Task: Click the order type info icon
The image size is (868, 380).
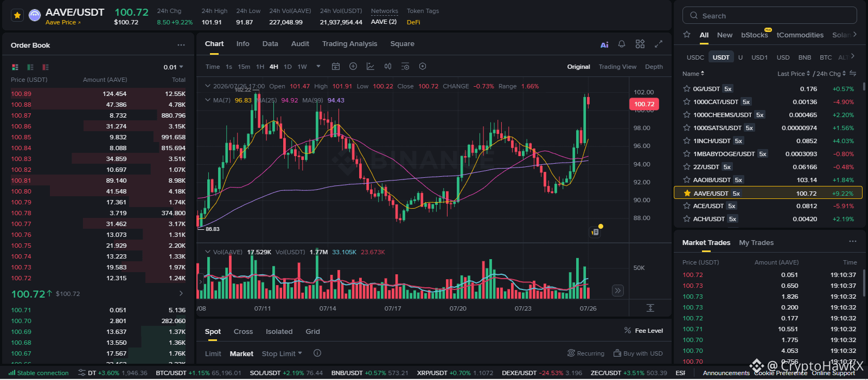Action: click(x=317, y=353)
